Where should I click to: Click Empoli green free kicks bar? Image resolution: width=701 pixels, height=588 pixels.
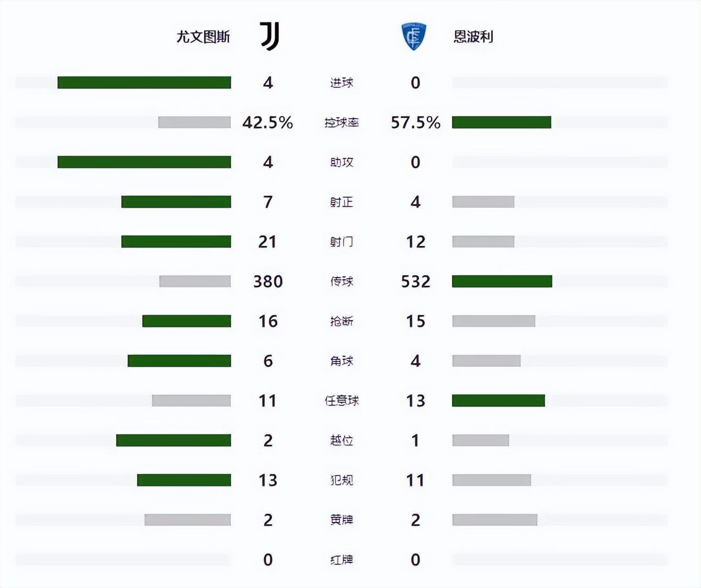tap(498, 401)
